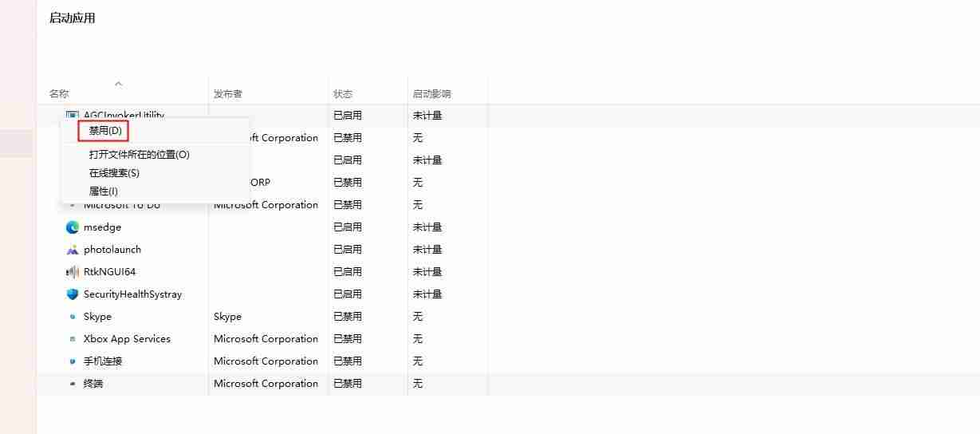The height and width of the screenshot is (434, 980).
Task: Click 已禁用 status for 终端
Action: [x=348, y=384]
